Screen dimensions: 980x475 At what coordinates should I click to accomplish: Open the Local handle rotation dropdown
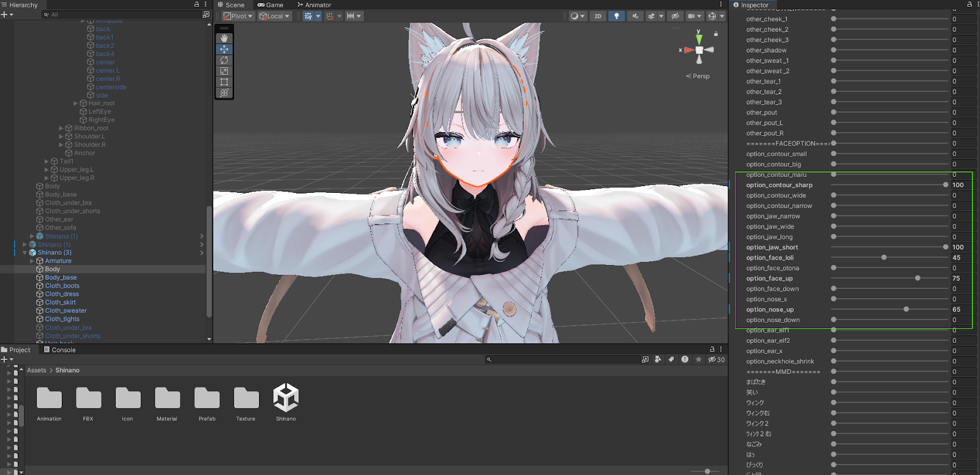[x=274, y=16]
